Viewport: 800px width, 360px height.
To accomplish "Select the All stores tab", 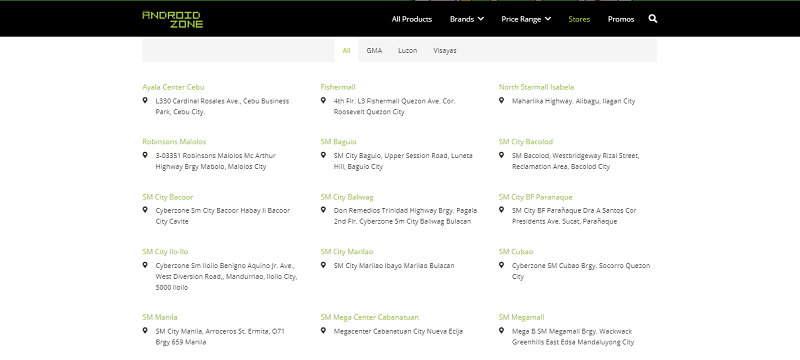I will point(346,50).
